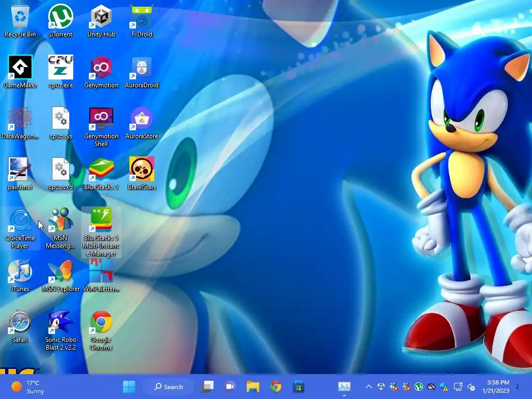The height and width of the screenshot is (399, 532).
Task: Select the Genymotion Shell shortcut
Action: tap(101, 127)
